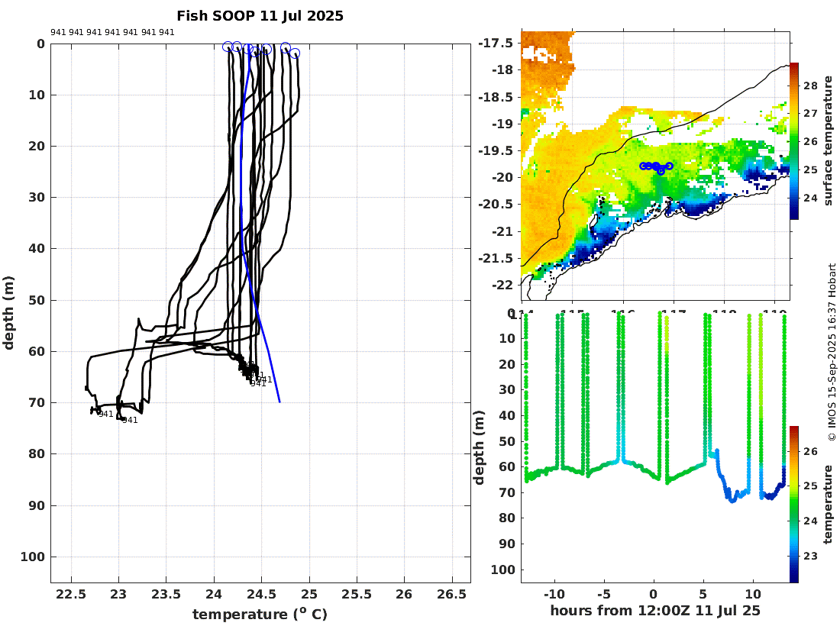Click the rightmost blue surface circle marker
The image size is (840, 626).
[x=295, y=53]
